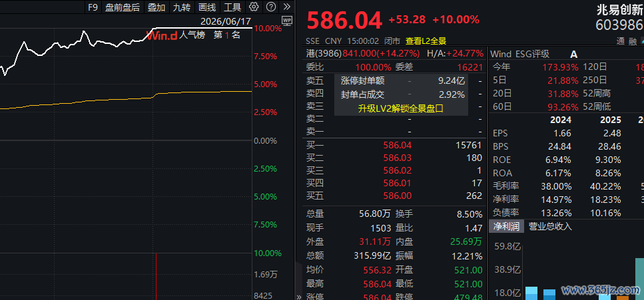The width and height of the screenshot is (644, 300).
Task: Click the 振幅 value 12.21%
Action: coord(467,256)
